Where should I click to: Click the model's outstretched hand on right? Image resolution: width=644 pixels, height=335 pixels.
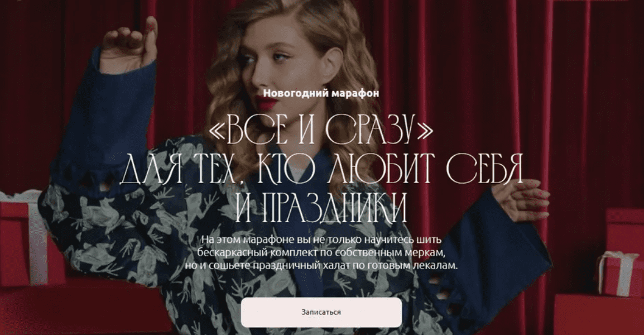pos(521,200)
